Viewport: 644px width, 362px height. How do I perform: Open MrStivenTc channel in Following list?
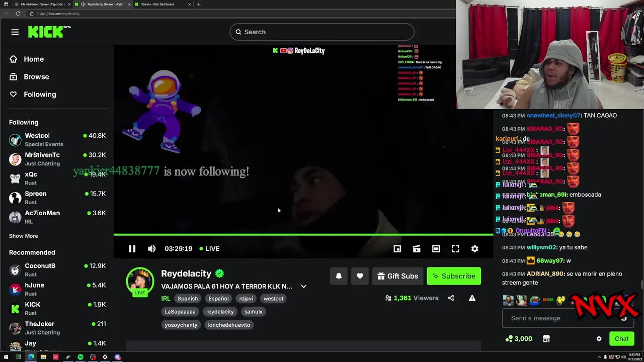(57, 159)
